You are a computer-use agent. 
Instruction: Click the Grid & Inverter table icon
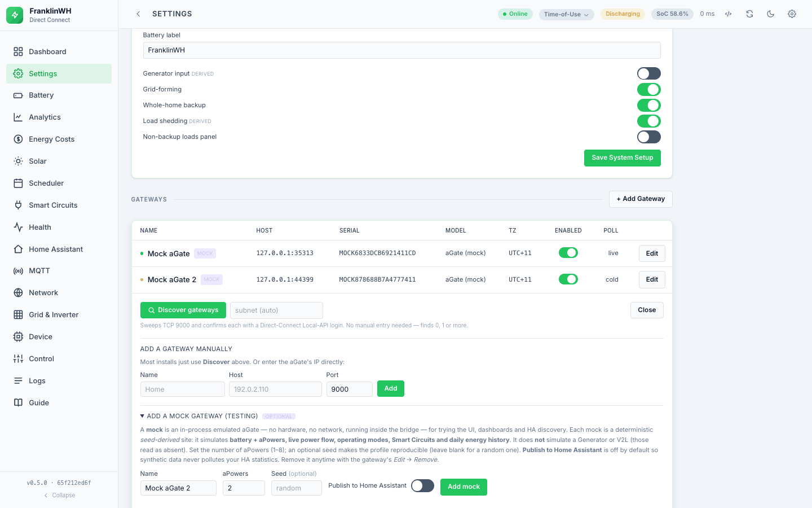click(18, 314)
